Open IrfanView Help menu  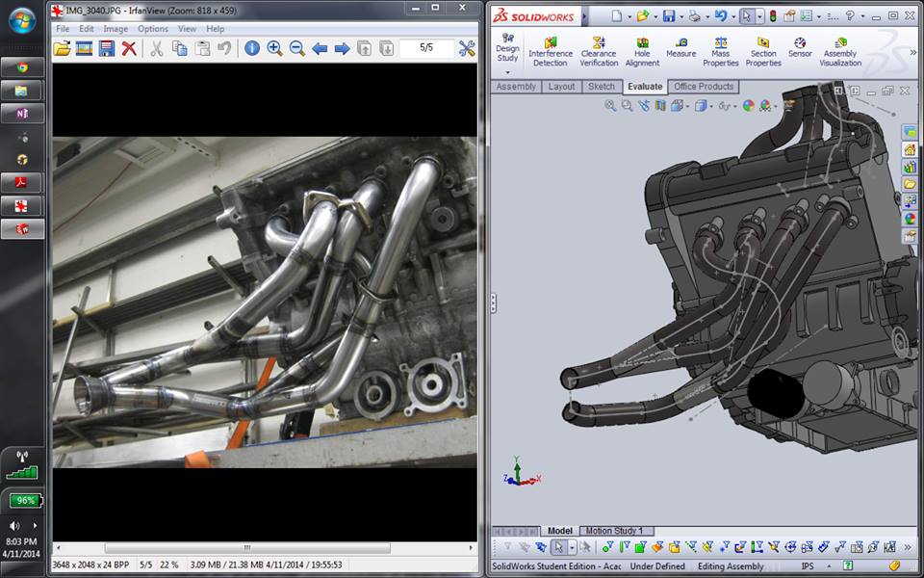215,28
